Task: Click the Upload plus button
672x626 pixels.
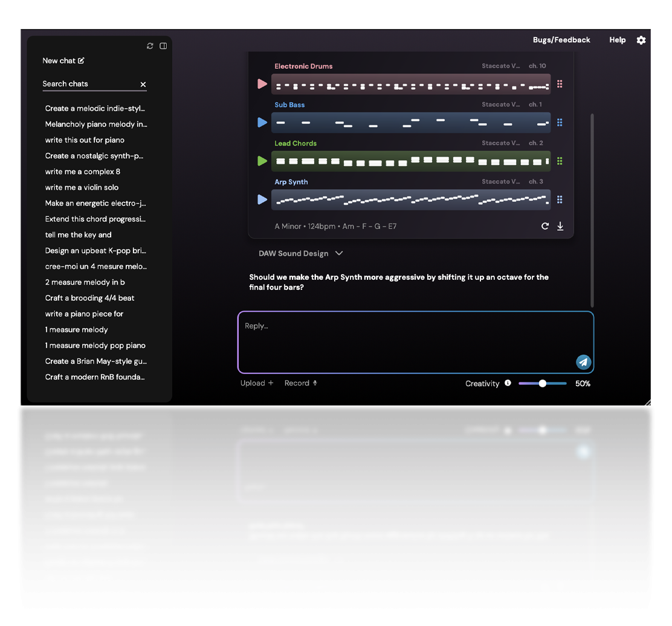Action: click(257, 383)
